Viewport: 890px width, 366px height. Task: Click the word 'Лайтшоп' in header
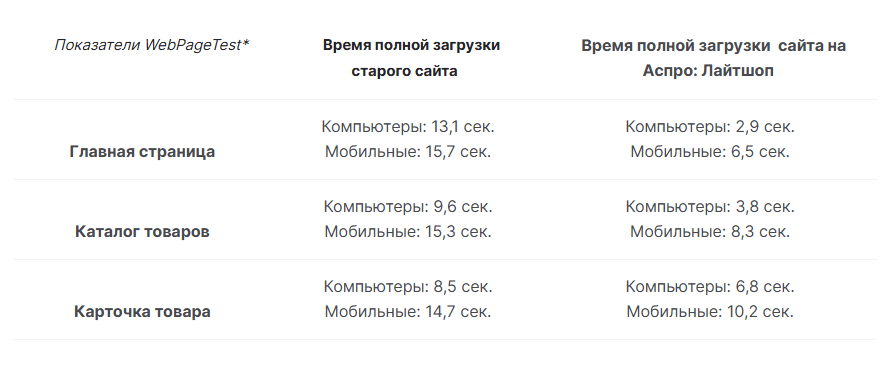pyautogui.click(x=737, y=71)
